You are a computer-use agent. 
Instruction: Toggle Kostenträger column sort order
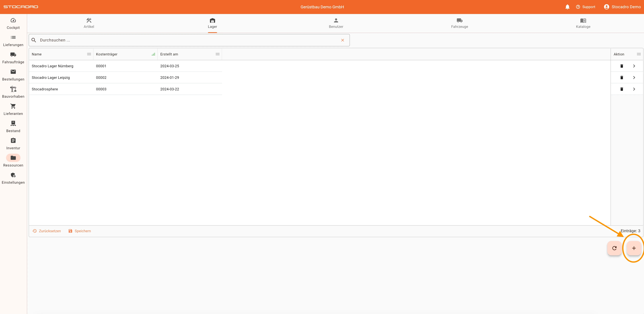(x=153, y=54)
